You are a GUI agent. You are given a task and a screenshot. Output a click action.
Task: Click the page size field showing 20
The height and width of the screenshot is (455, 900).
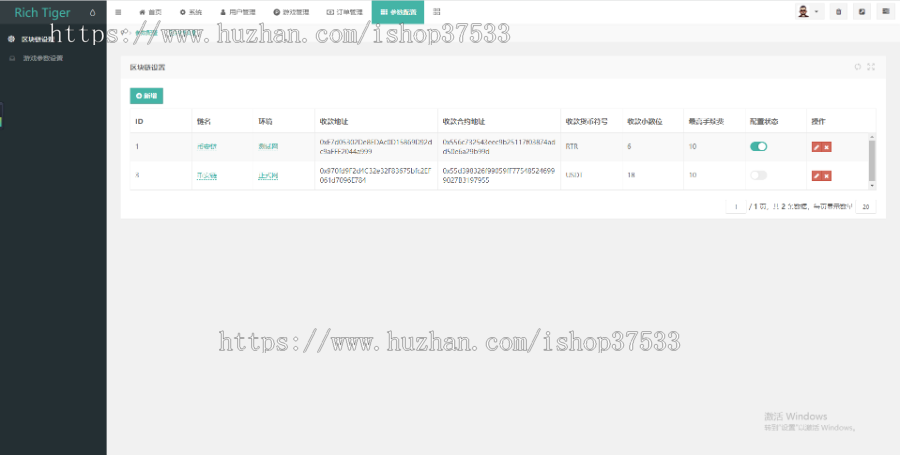(x=866, y=207)
